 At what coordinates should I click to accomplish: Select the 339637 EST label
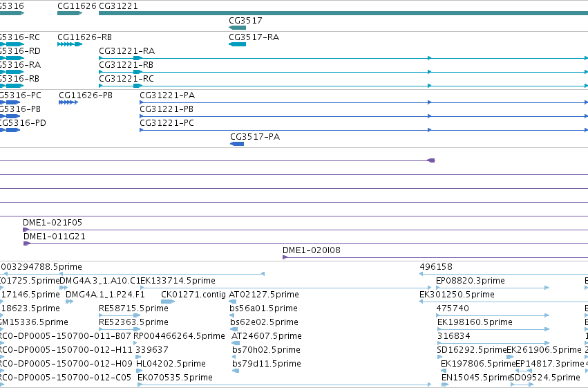click(x=152, y=350)
